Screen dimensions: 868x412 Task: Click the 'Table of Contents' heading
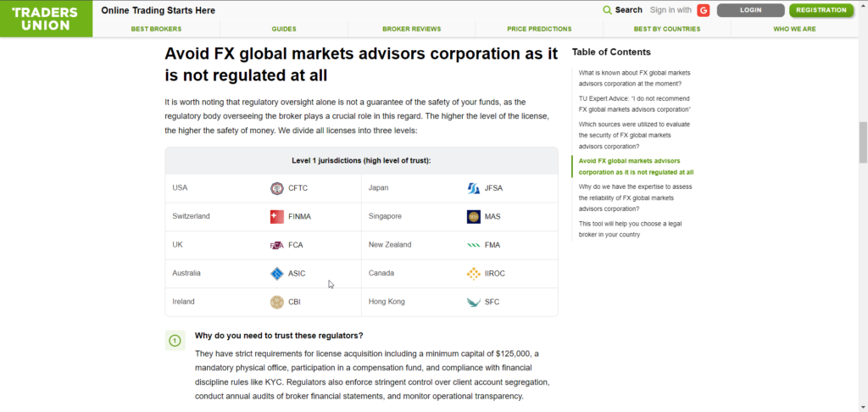click(x=611, y=52)
